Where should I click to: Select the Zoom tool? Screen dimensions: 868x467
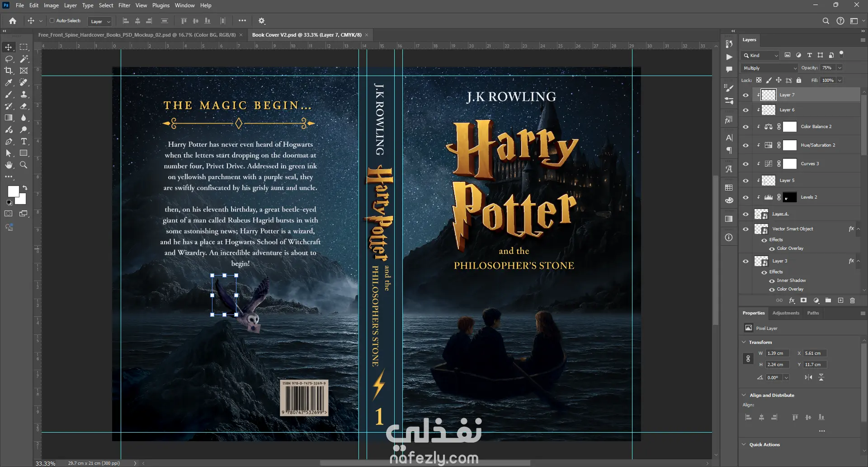tap(24, 165)
